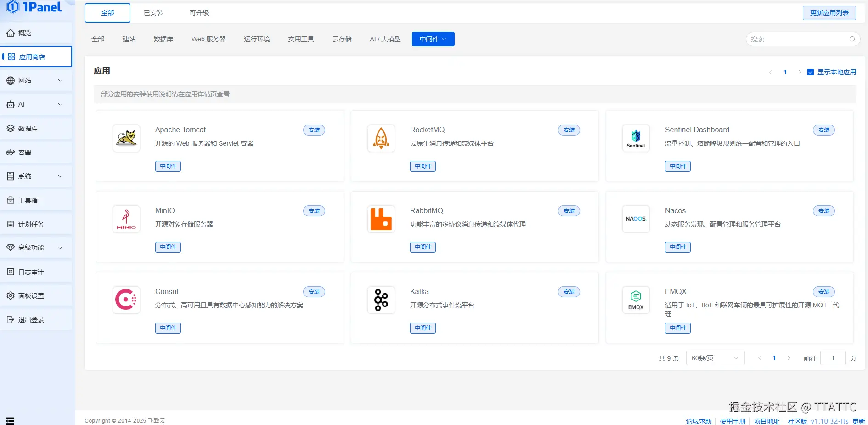
Task: Install Apache Tomcat via 安装 button
Action: pos(314,130)
